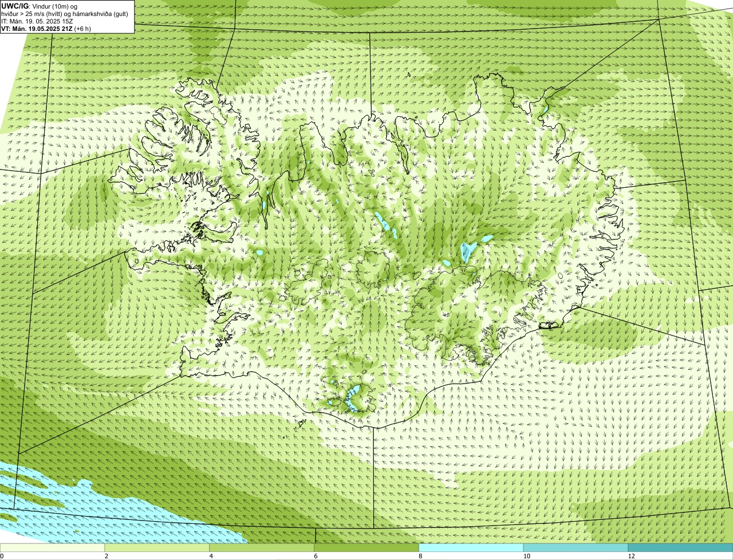Click the legend scale label '0'
This screenshot has height=560, width=733.
tap(2, 556)
